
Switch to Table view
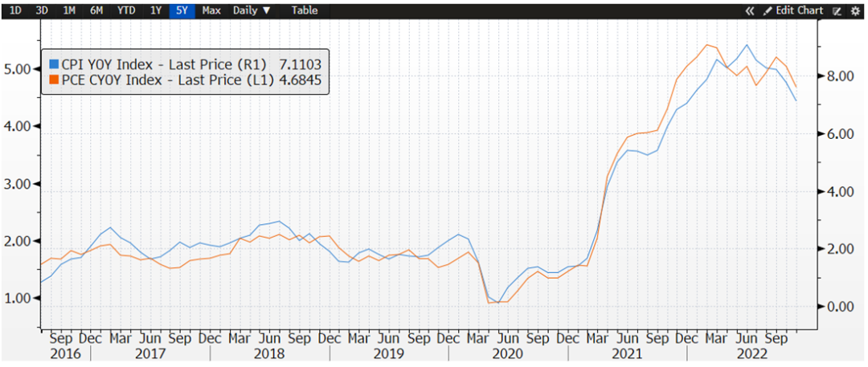click(304, 10)
